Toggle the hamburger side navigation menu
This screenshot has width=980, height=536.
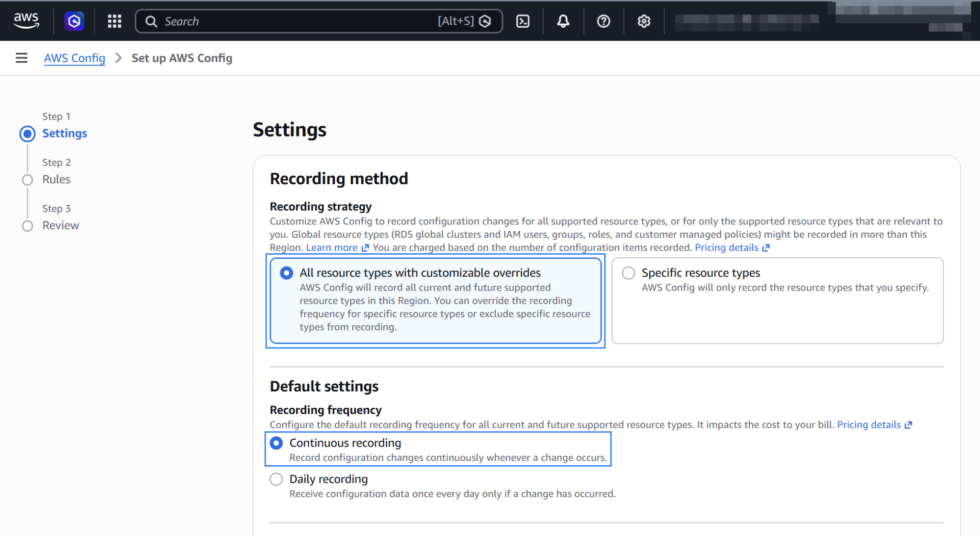click(x=22, y=58)
